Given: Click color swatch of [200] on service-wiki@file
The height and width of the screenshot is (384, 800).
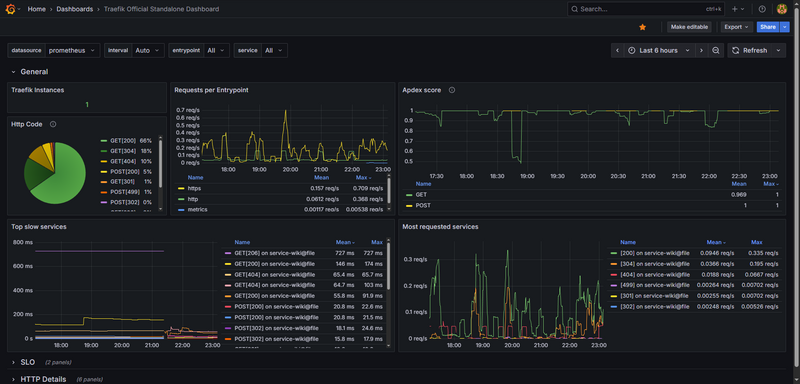Looking at the screenshot, I should pyautogui.click(x=613, y=253).
